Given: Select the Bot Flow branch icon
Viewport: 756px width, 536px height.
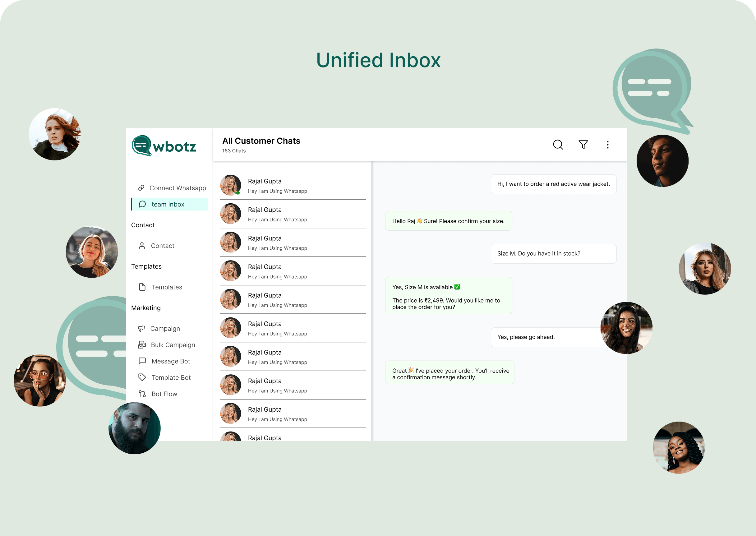Looking at the screenshot, I should [142, 394].
